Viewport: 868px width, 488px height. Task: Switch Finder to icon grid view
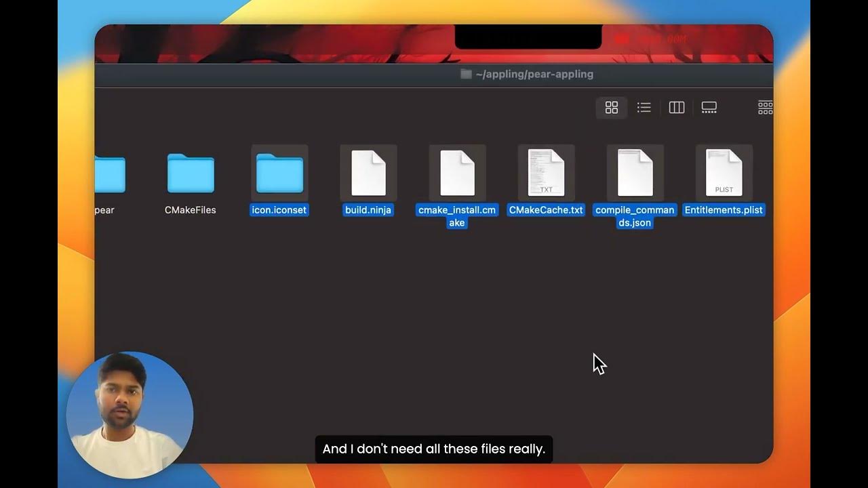611,107
